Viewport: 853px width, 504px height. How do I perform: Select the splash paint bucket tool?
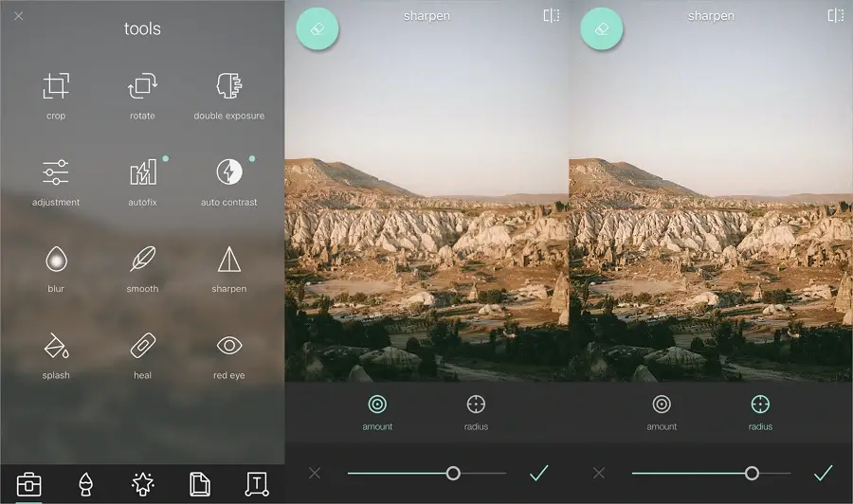56,355
